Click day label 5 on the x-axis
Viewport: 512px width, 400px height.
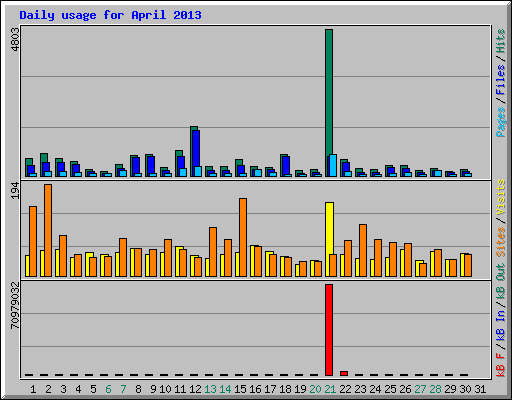tap(93, 389)
